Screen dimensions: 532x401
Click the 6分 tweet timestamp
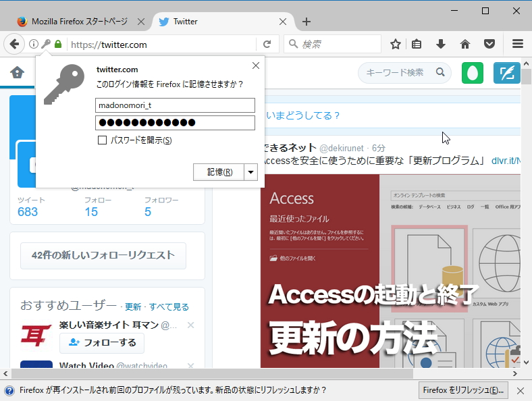(379, 149)
